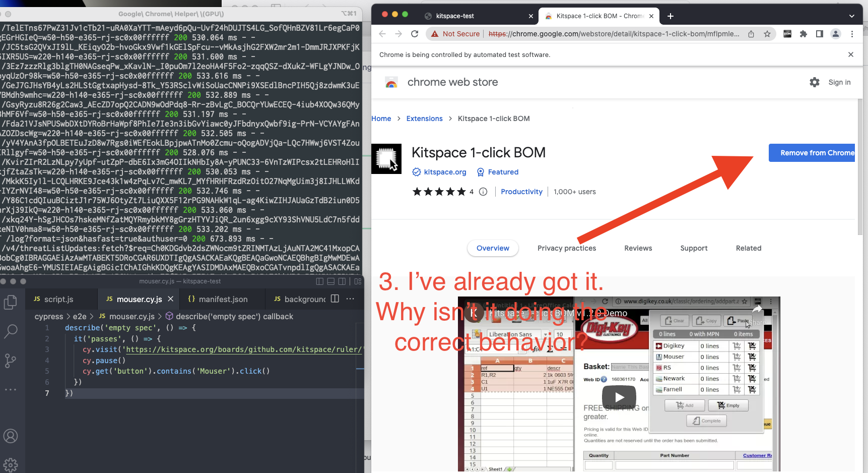Screen dimensions: 868x473
Task: Go forward in Chrome
Action: point(398,34)
